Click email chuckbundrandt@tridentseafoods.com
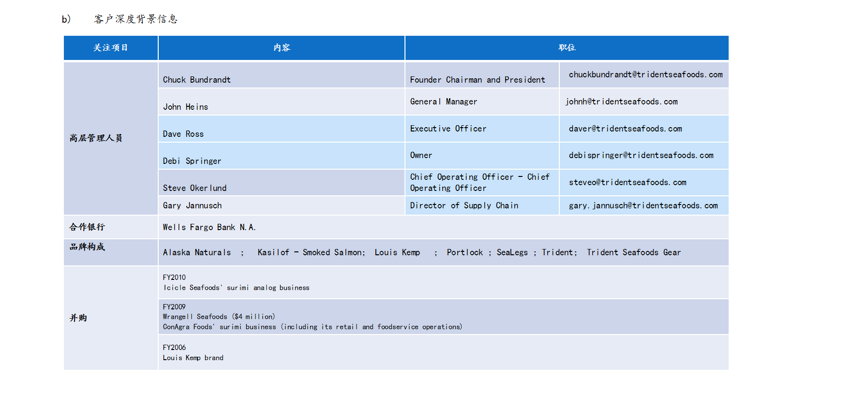 coord(645,74)
